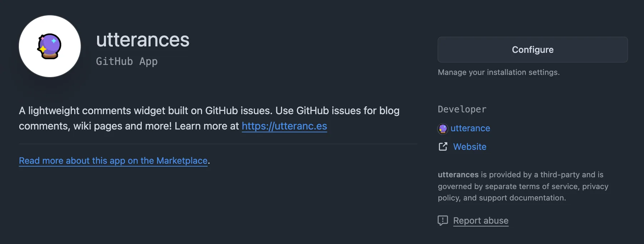Viewport: 644px width, 244px height.
Task: Select the Report abuse link
Action: point(481,220)
